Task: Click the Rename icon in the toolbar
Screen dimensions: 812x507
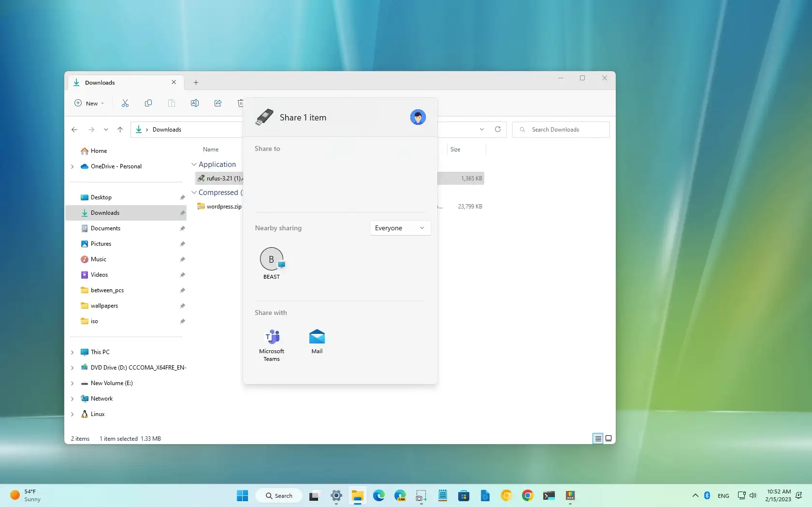Action: (195, 103)
